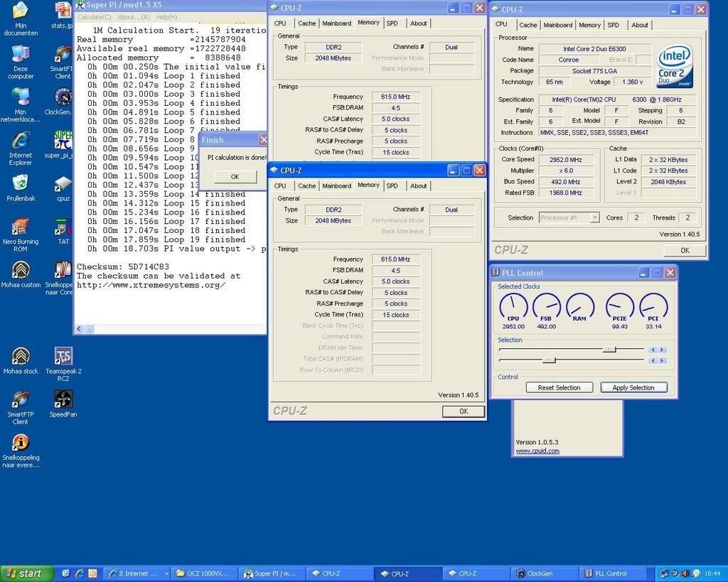Click Reset Selection in PLL Control
The image size is (728, 582).
point(559,387)
